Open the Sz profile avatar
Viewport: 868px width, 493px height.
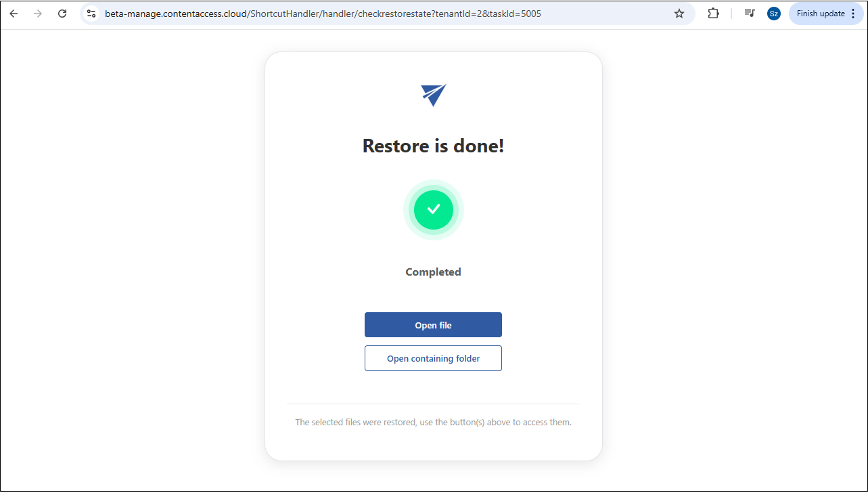click(x=773, y=14)
